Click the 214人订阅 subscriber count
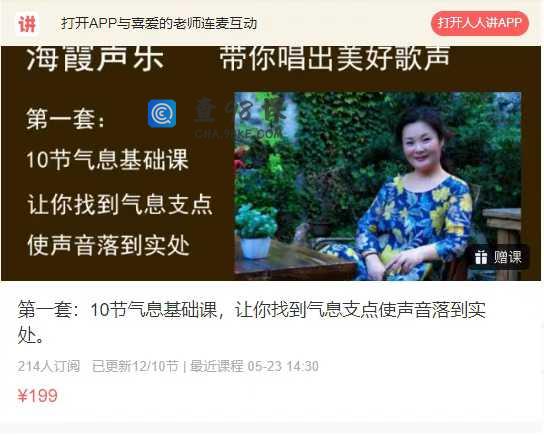The width and height of the screenshot is (544, 435). (x=49, y=366)
